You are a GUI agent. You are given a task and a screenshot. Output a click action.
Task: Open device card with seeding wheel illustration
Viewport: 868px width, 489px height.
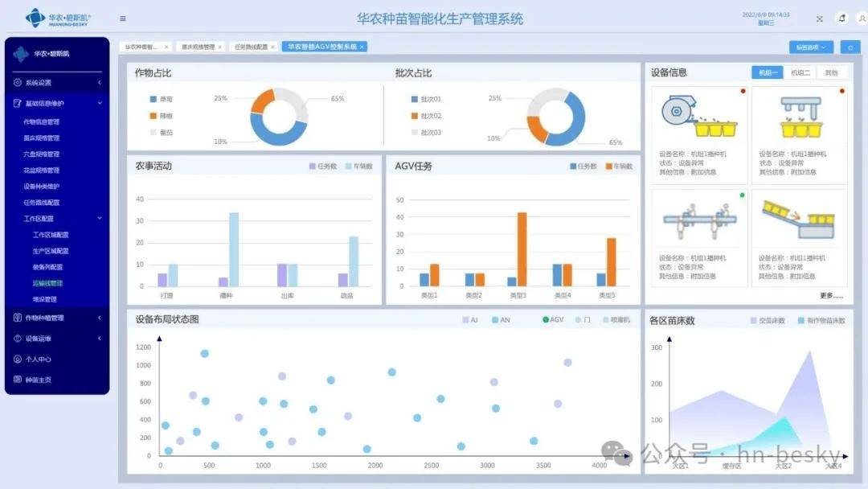[x=699, y=135]
